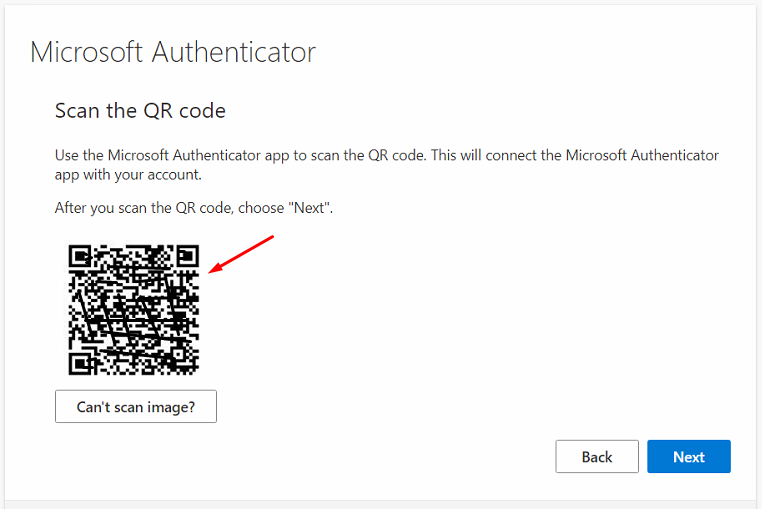Click the QR code's top-right finder square
The image size is (762, 509).
pyautogui.click(x=188, y=256)
